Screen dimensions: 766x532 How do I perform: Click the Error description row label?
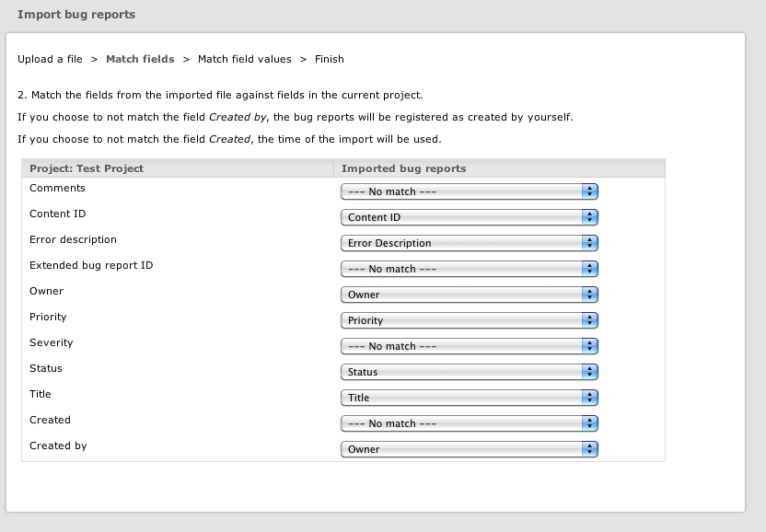(x=73, y=239)
